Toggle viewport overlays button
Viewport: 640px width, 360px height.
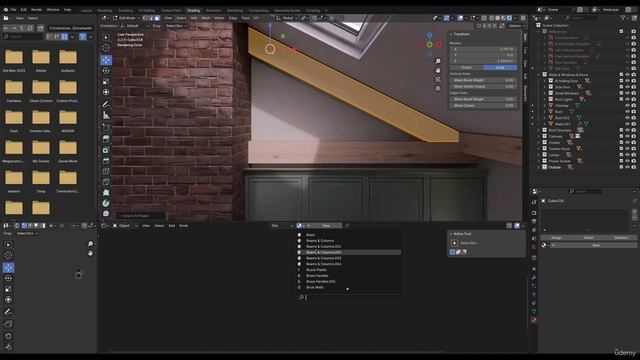(460, 18)
